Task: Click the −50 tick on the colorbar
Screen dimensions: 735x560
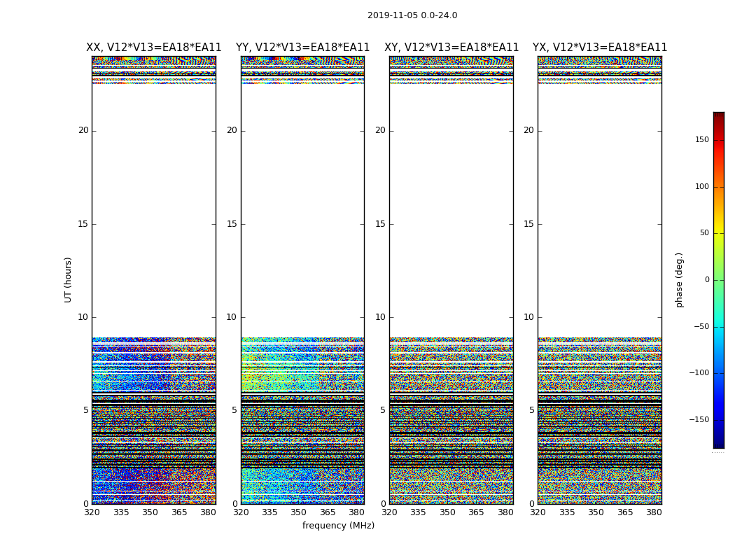Action: coord(701,327)
